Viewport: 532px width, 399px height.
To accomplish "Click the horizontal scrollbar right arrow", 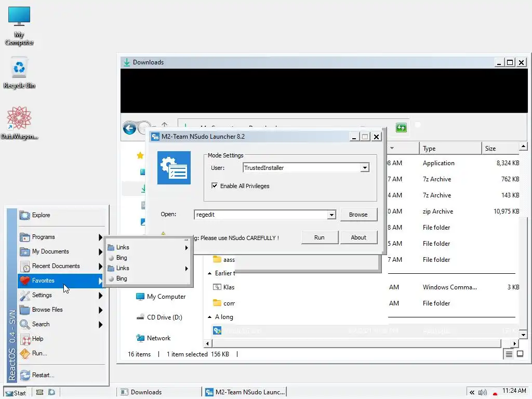I will click(x=515, y=344).
